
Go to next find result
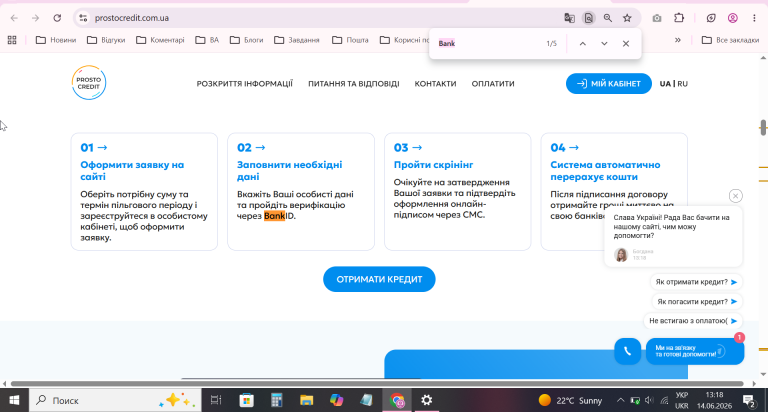click(604, 44)
